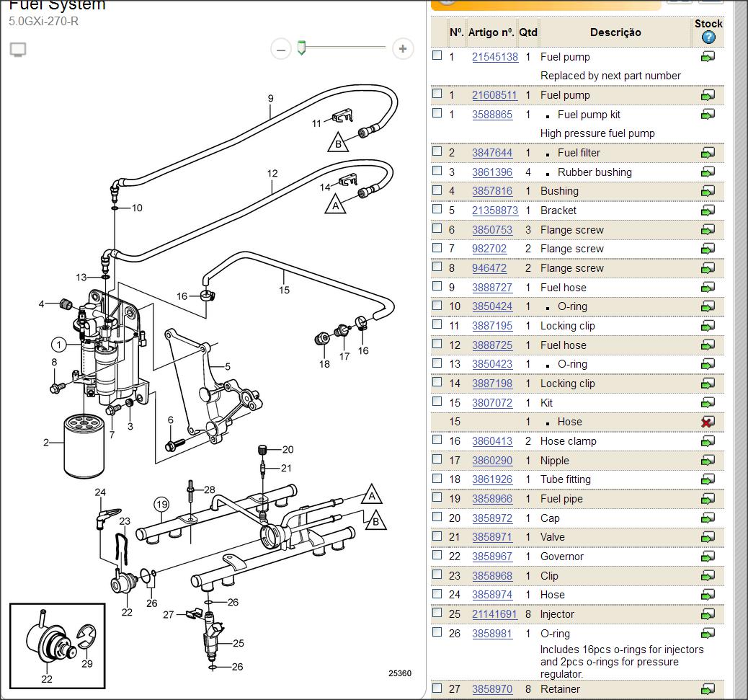The height and width of the screenshot is (700, 748).
Task: Select checkbox for Locking clip 3887198
Action: 437,382
